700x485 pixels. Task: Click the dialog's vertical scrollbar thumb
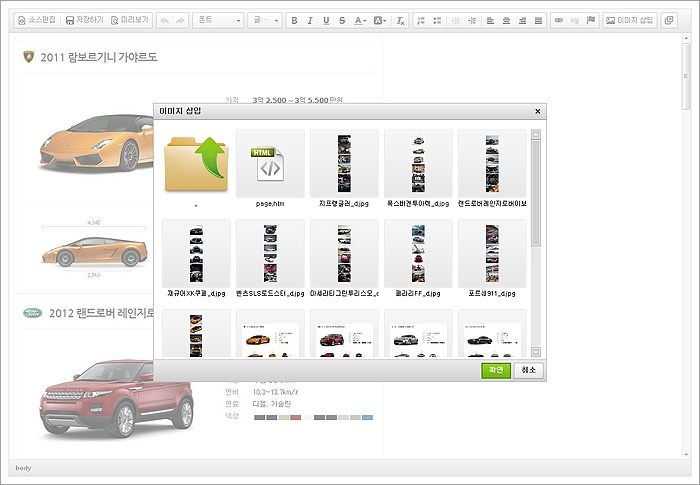click(x=536, y=193)
